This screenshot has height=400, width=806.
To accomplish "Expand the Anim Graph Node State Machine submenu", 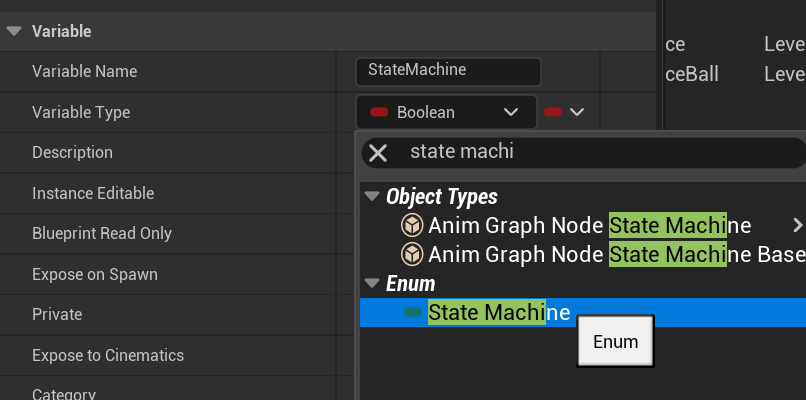I will (797, 225).
